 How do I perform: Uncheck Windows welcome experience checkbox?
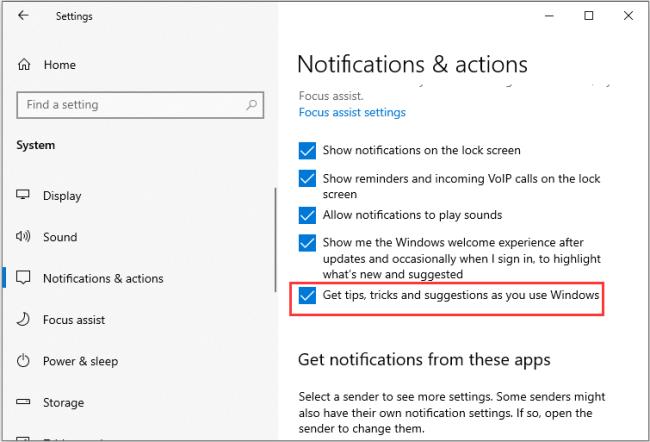tap(308, 243)
